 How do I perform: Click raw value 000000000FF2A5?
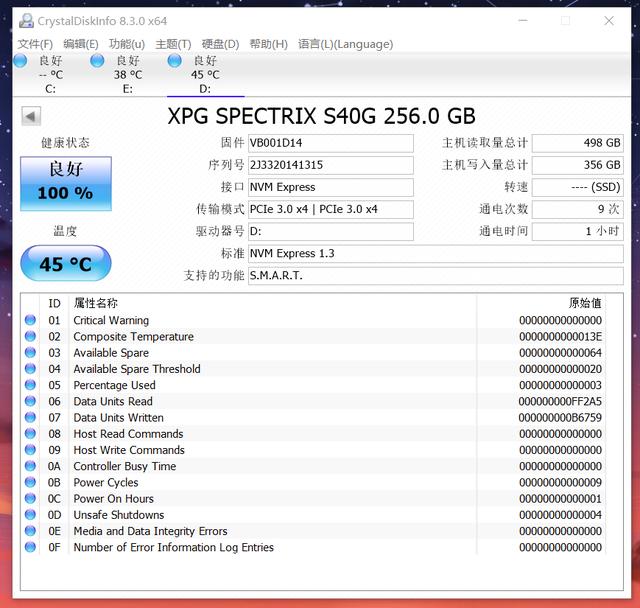[560, 402]
